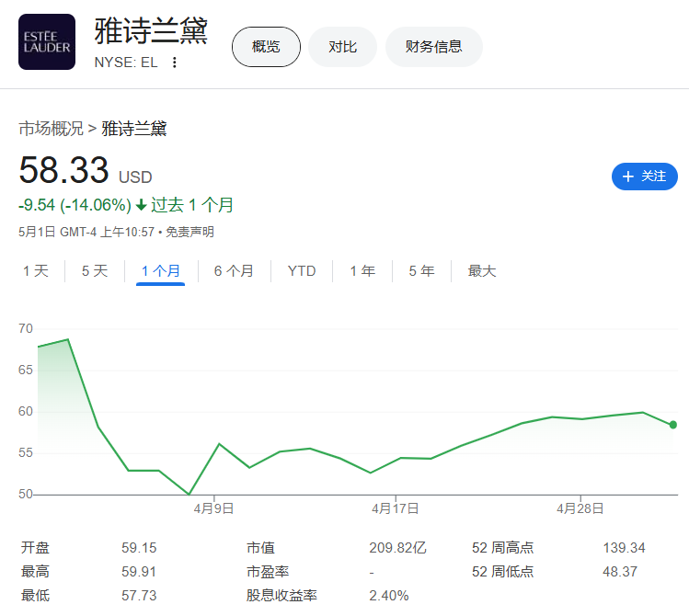Click the 65 y-axis label
This screenshot has height=616, width=689.
(x=26, y=370)
